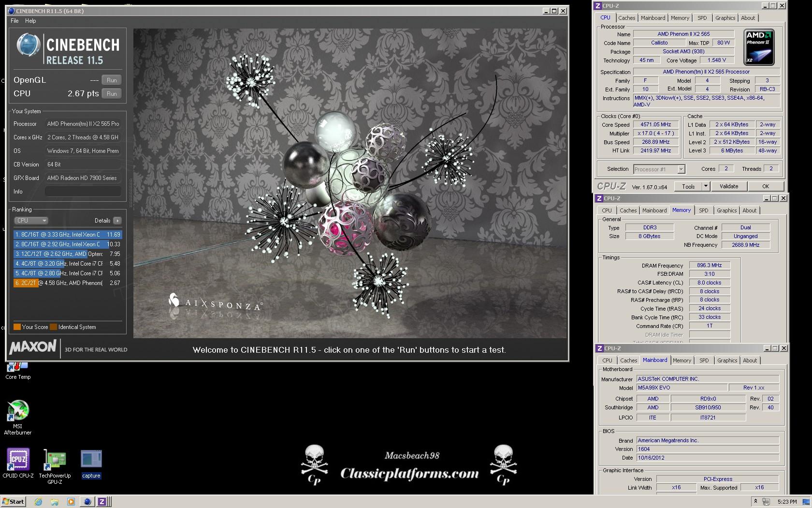Switch to About tab in bottom CPU-Z window
812x508 pixels.
pos(750,360)
